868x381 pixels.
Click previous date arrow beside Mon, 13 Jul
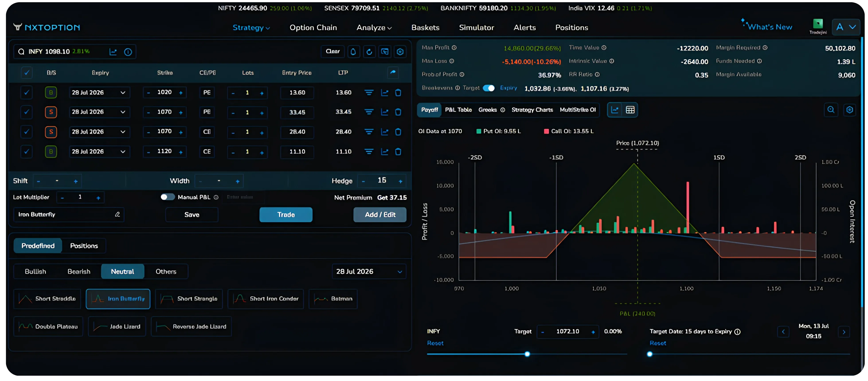tap(783, 332)
